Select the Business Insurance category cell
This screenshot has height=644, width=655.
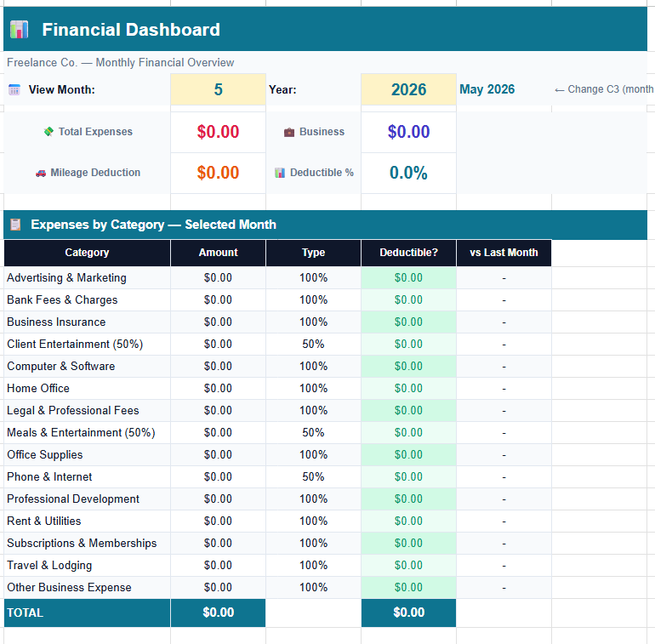point(87,322)
